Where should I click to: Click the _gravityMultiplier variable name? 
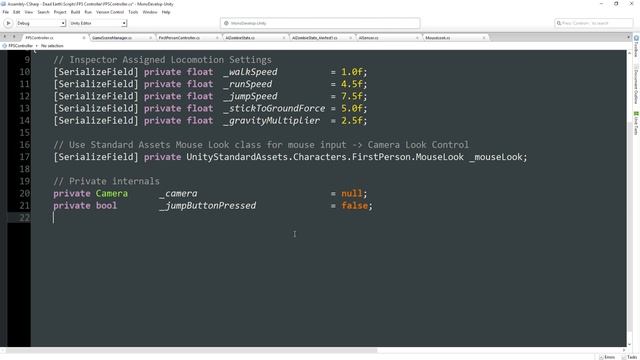(x=272, y=121)
